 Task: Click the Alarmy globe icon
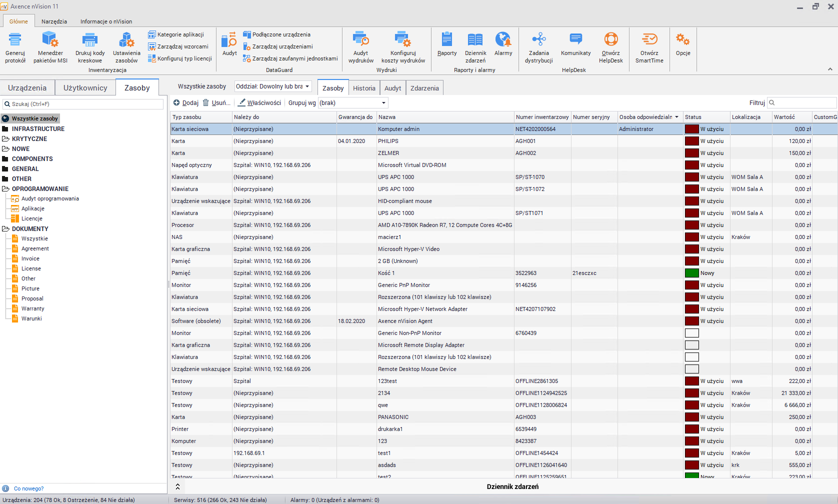[x=503, y=39]
